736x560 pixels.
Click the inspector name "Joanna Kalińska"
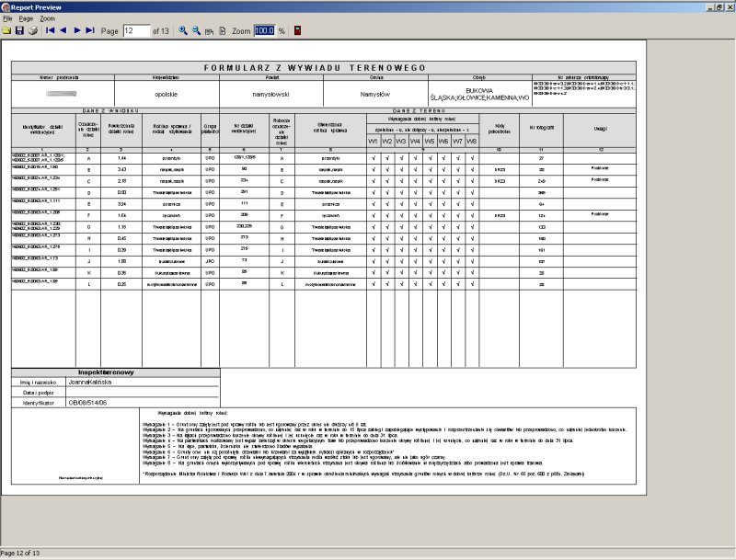tap(90, 383)
